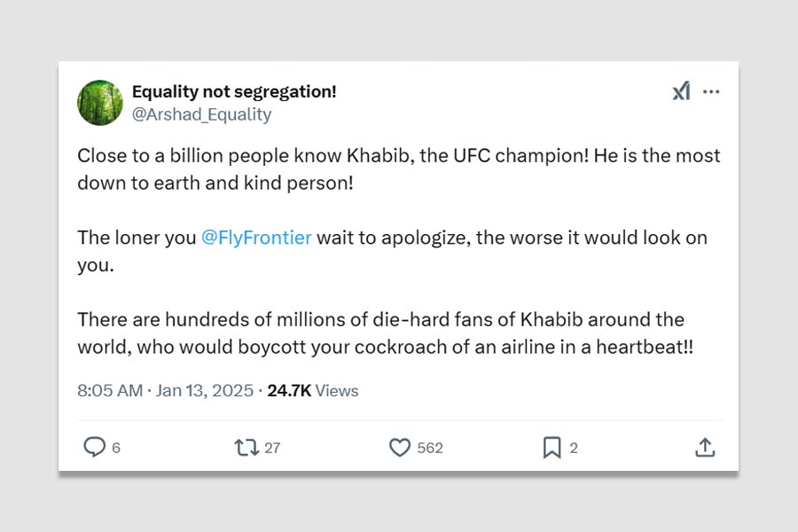Open the three-dot more options menu
The width and height of the screenshot is (798, 532).
[x=711, y=91]
